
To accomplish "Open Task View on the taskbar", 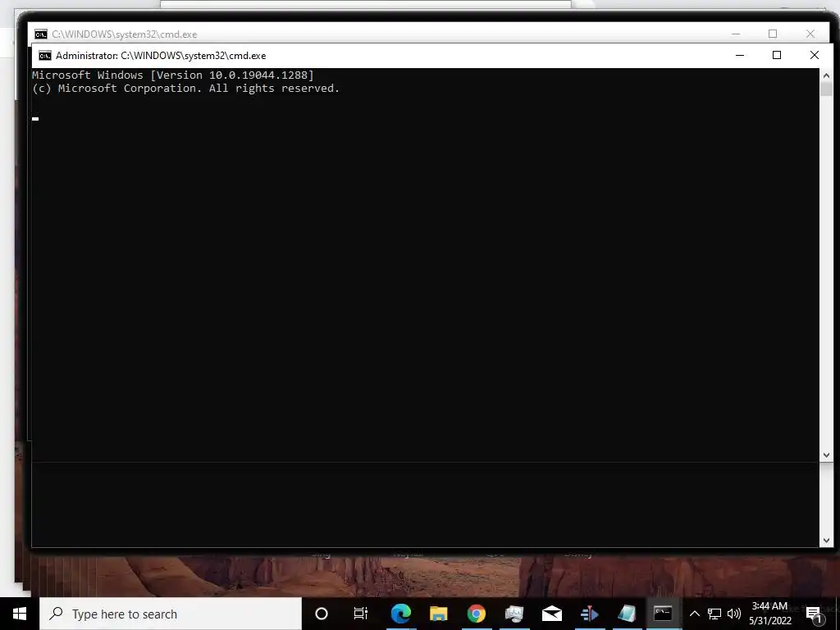I will pyautogui.click(x=361, y=614).
